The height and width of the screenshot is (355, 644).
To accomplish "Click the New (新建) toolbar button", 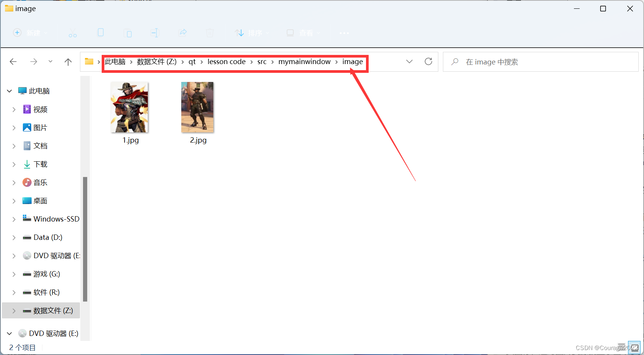I will coord(30,33).
